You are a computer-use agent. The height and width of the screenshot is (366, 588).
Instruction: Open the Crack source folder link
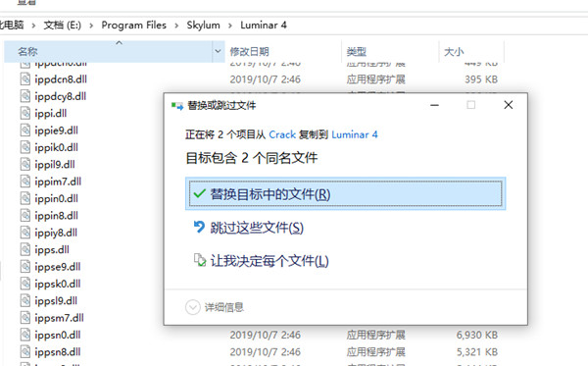(282, 134)
